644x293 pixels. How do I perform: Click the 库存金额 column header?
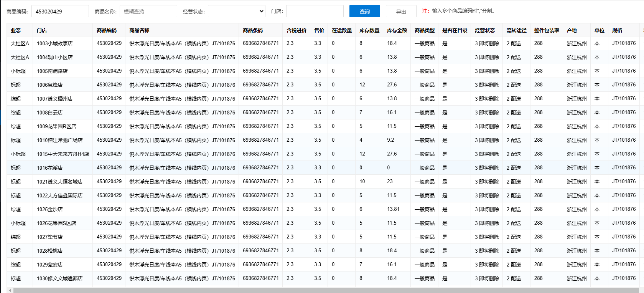click(397, 30)
